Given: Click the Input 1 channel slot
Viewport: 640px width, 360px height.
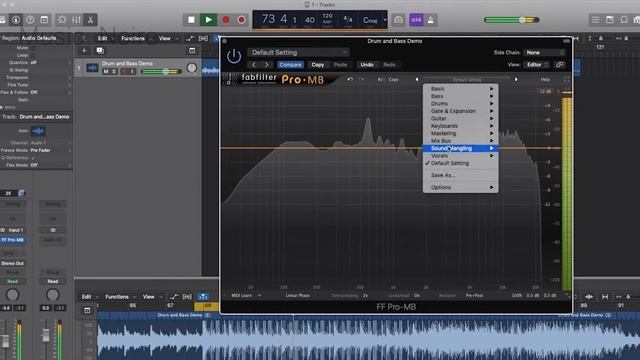Looking at the screenshot, I should coord(16,230).
